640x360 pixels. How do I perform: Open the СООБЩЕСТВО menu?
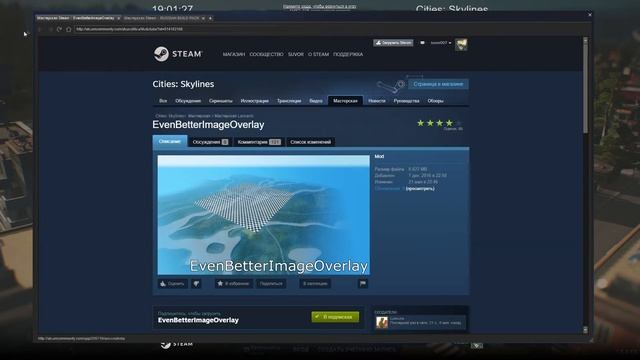point(266,54)
